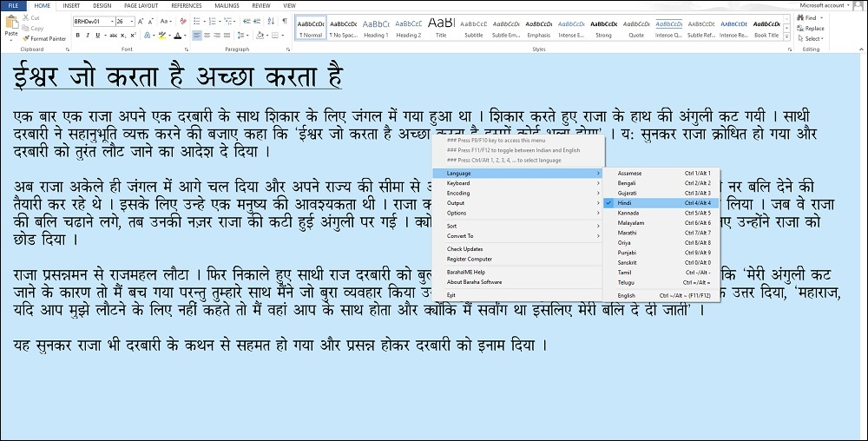The height and width of the screenshot is (441, 868).
Task: Open the font size 26 dropdown
Action: coord(132,22)
